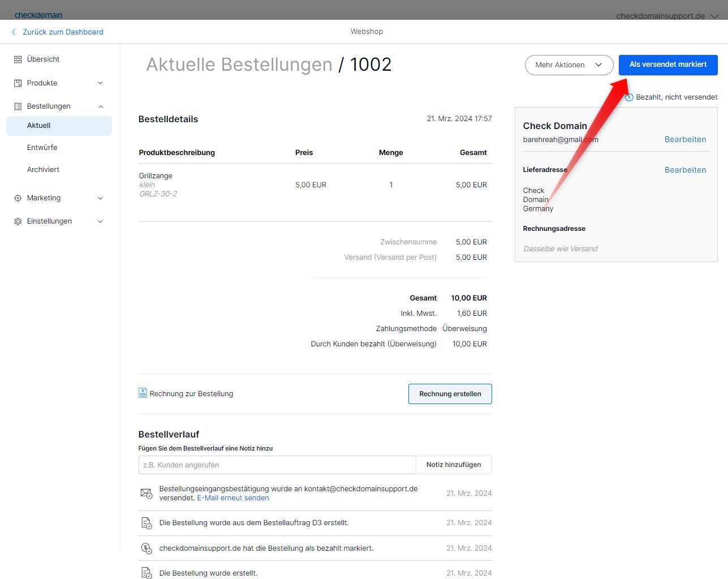Viewport: 728px width, 579px height.
Task: Collapse the Bestellungen section chevron
Action: 101,106
